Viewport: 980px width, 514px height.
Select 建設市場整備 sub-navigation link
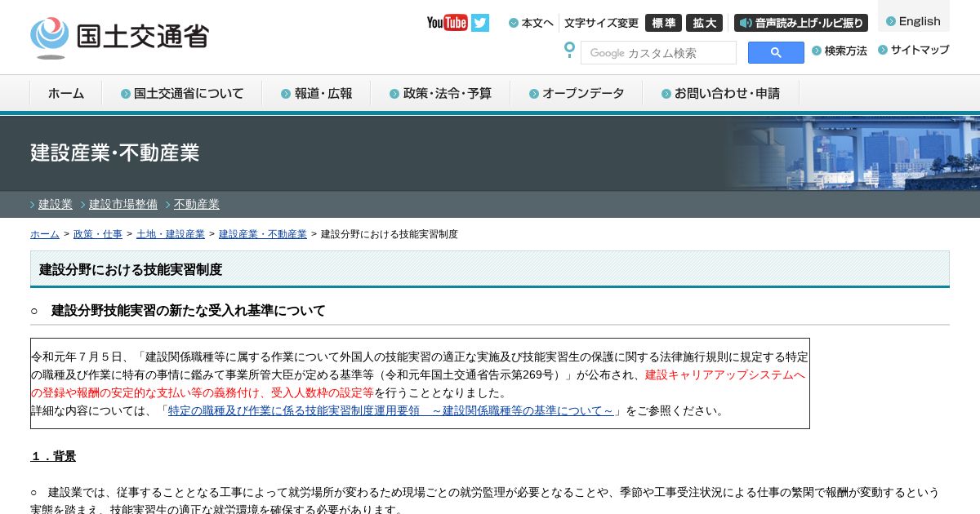123,204
